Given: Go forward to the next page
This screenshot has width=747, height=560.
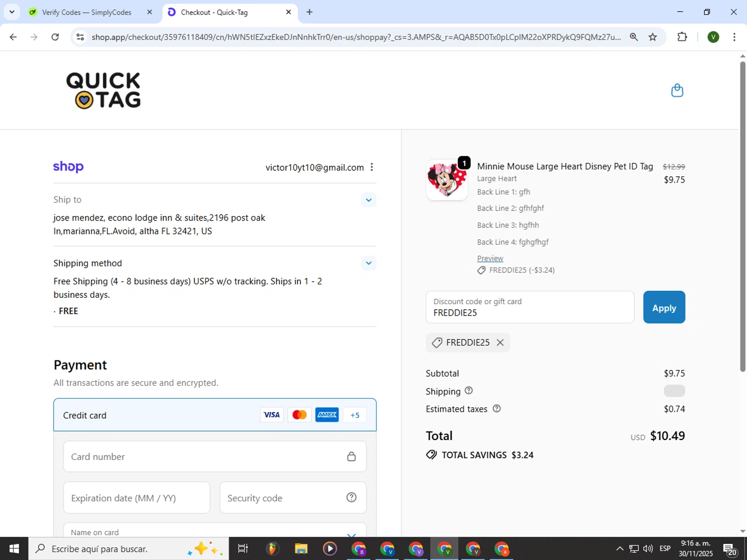Looking at the screenshot, I should [x=34, y=37].
